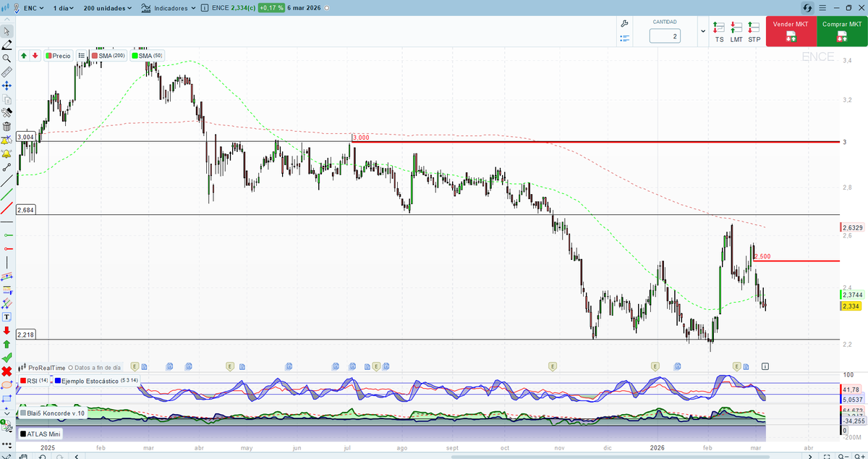
Task: Open the Indicadores dropdown menu
Action: coord(174,8)
